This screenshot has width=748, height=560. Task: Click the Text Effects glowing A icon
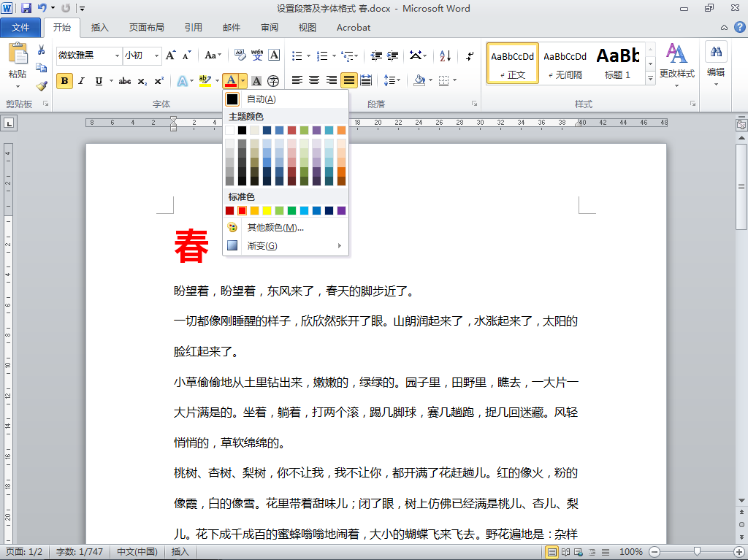182,81
